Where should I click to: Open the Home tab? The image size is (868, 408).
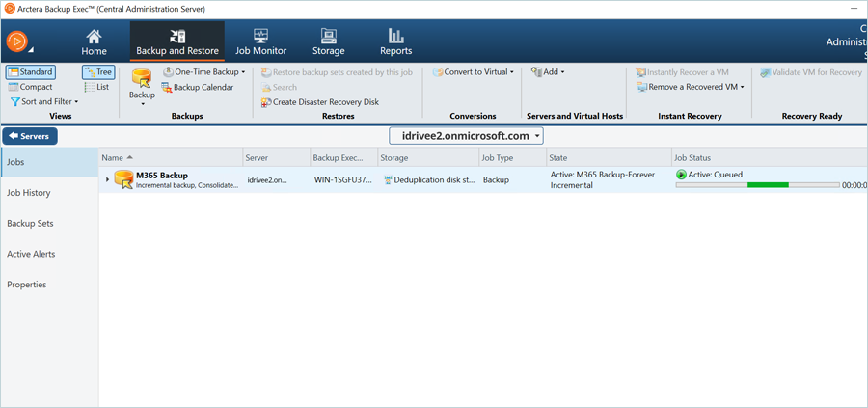94,41
